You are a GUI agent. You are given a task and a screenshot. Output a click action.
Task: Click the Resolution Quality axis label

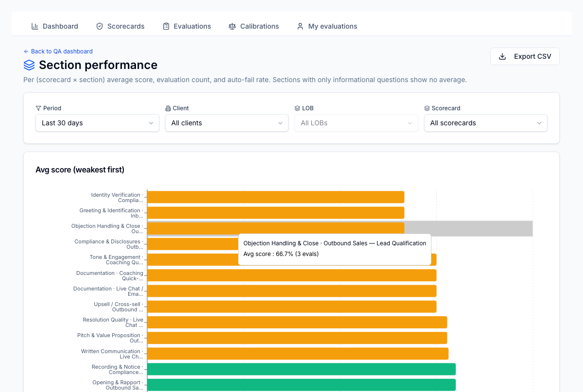(x=113, y=323)
